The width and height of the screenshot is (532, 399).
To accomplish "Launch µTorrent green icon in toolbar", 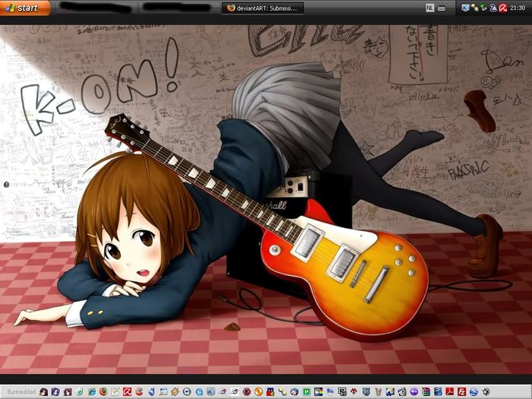I will (x=307, y=392).
